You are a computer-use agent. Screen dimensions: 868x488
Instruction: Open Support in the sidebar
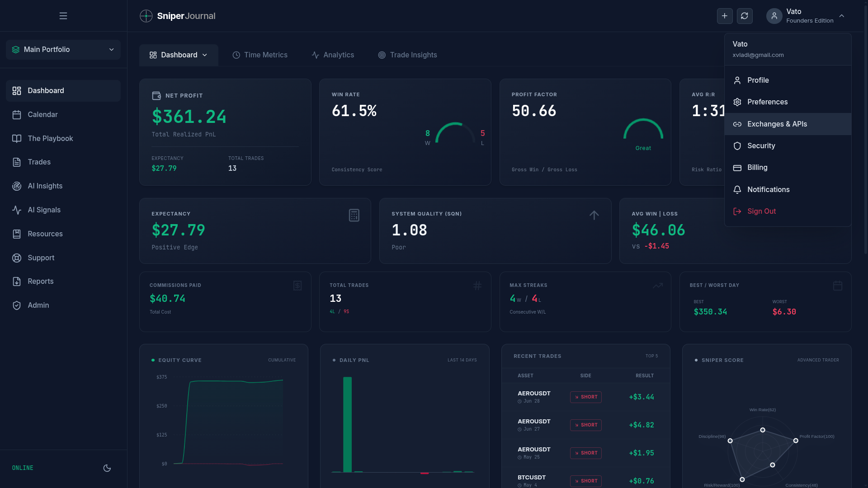pyautogui.click(x=63, y=258)
